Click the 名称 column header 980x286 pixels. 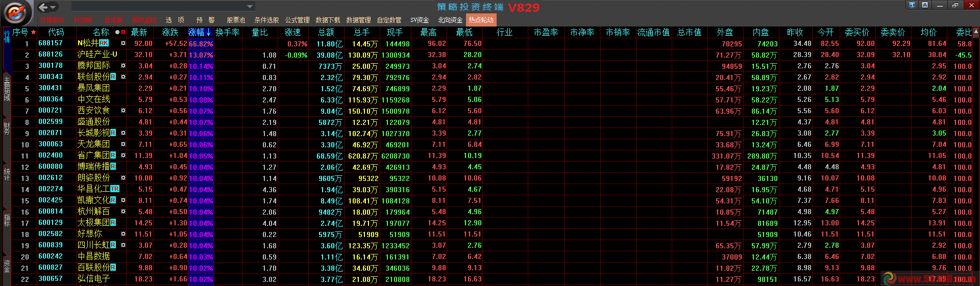click(101, 32)
